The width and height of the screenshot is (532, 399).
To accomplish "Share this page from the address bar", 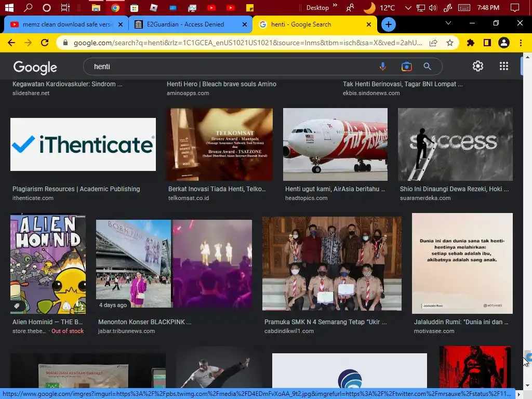I will click(x=433, y=43).
